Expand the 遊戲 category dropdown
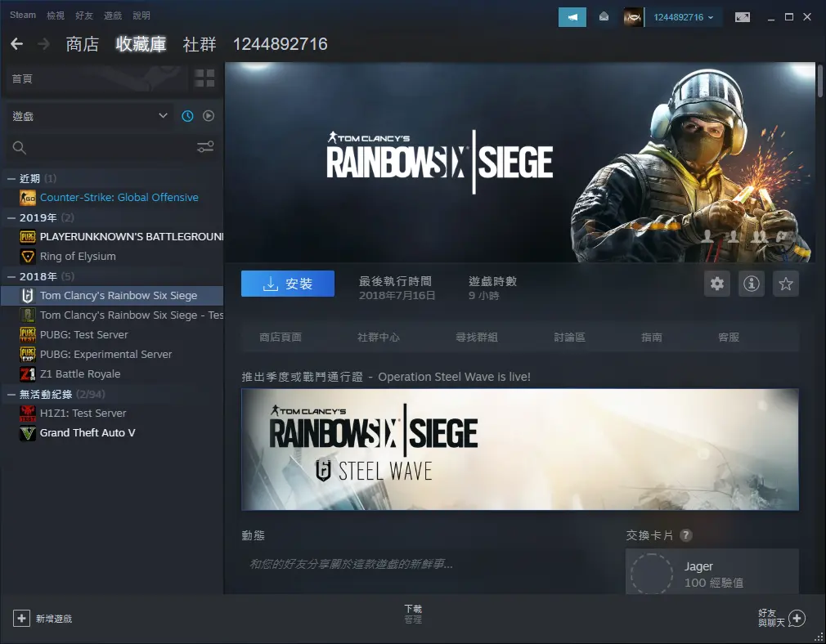826x644 pixels. 90,116
